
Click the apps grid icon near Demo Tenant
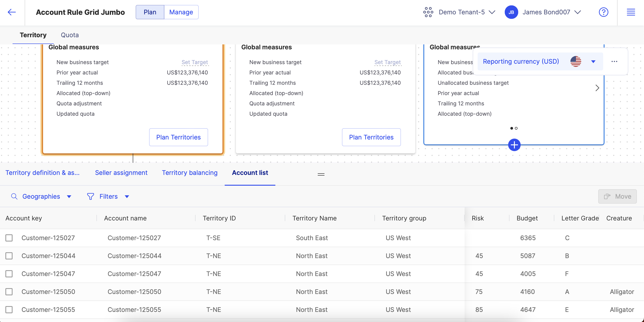(428, 12)
